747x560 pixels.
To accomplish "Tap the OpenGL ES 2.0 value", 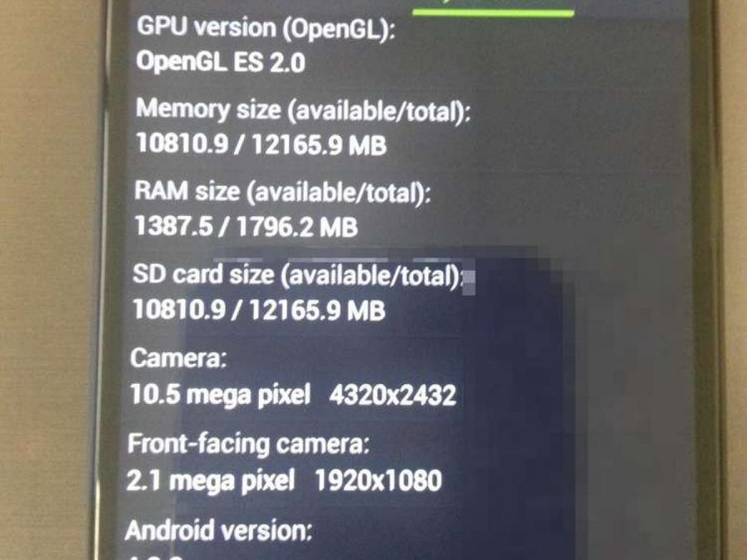I will [x=220, y=63].
